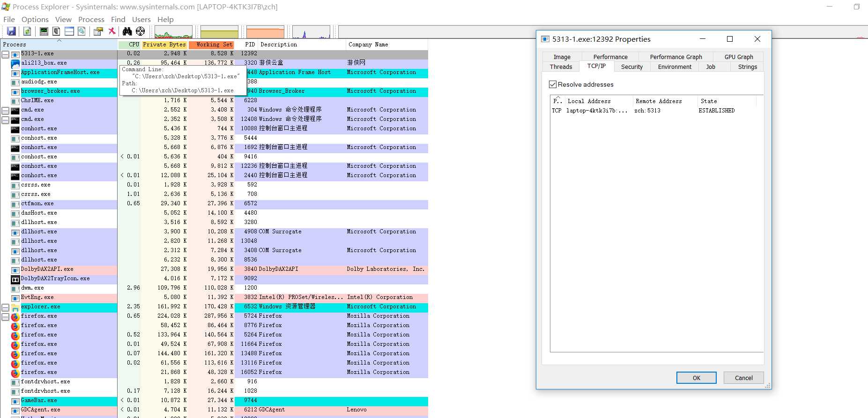This screenshot has height=418, width=868.
Task: Click the ali213_box.exe process icon
Action: point(15,64)
